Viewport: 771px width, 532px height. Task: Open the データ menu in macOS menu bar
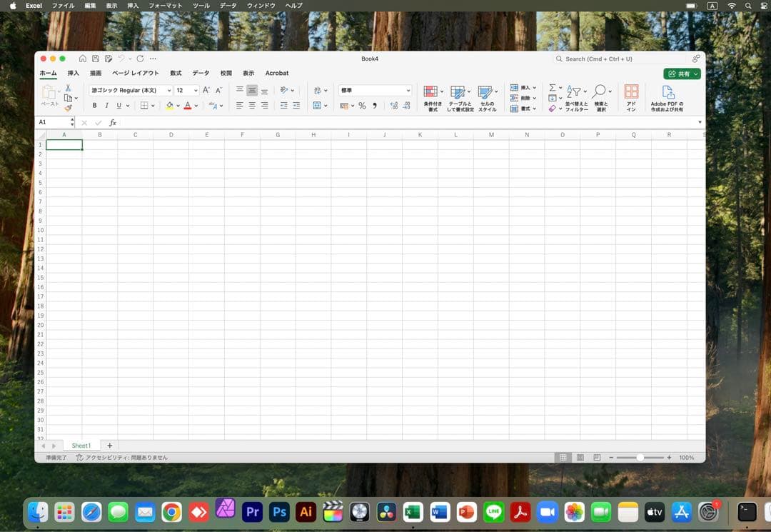pos(228,6)
